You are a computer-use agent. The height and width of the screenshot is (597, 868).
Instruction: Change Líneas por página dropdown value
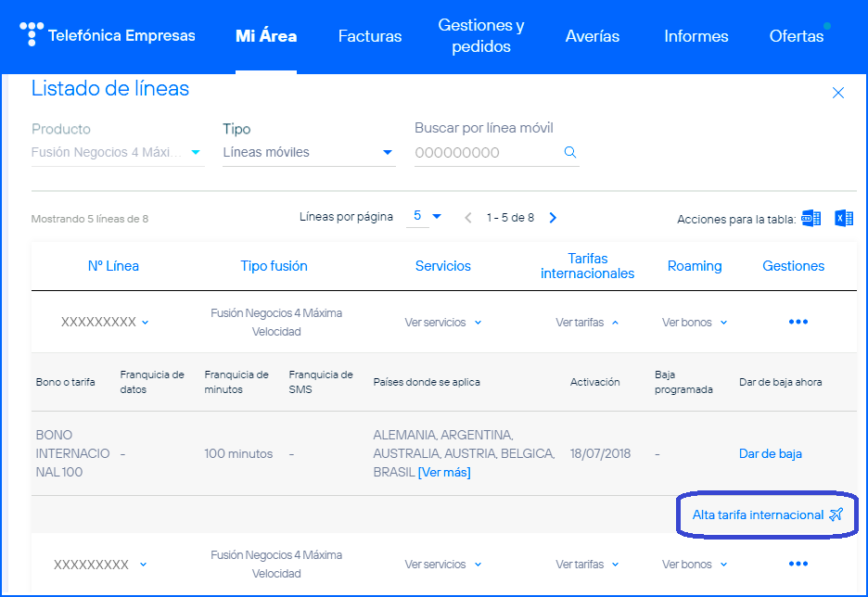(427, 217)
